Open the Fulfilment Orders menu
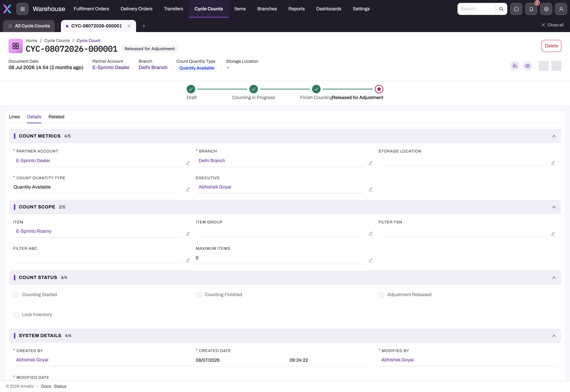Viewport: 570px width, 392px height. [91, 9]
